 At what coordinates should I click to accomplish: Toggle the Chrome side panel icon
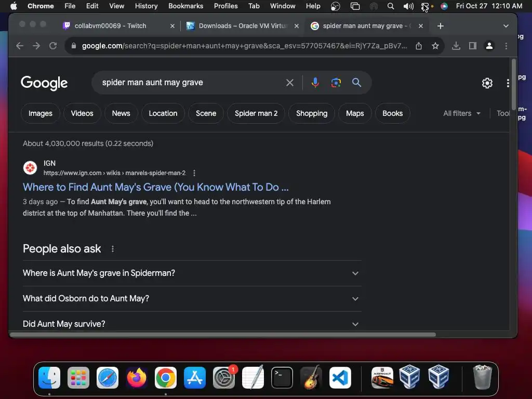coord(473,46)
